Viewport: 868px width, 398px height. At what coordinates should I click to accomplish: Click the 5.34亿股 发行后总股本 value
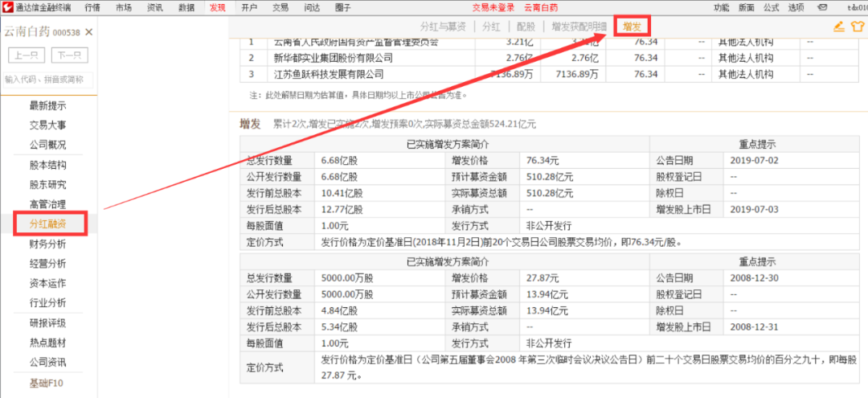click(339, 326)
